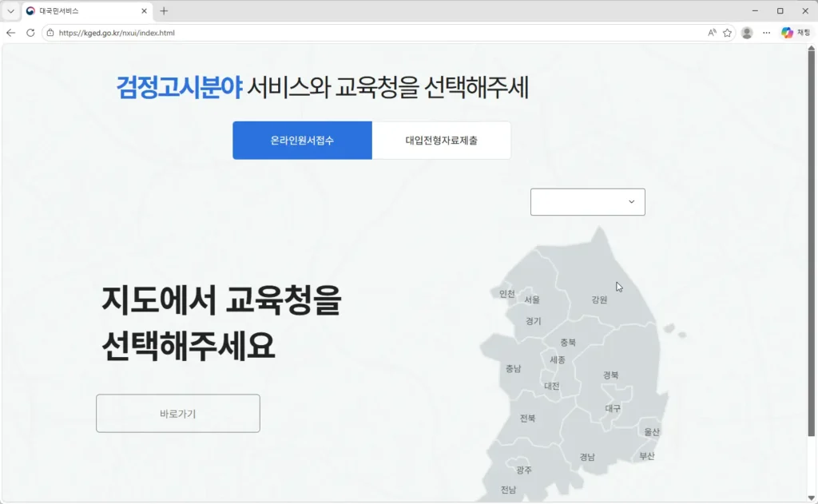
Task: Click the 바로가기 button
Action: (x=178, y=413)
